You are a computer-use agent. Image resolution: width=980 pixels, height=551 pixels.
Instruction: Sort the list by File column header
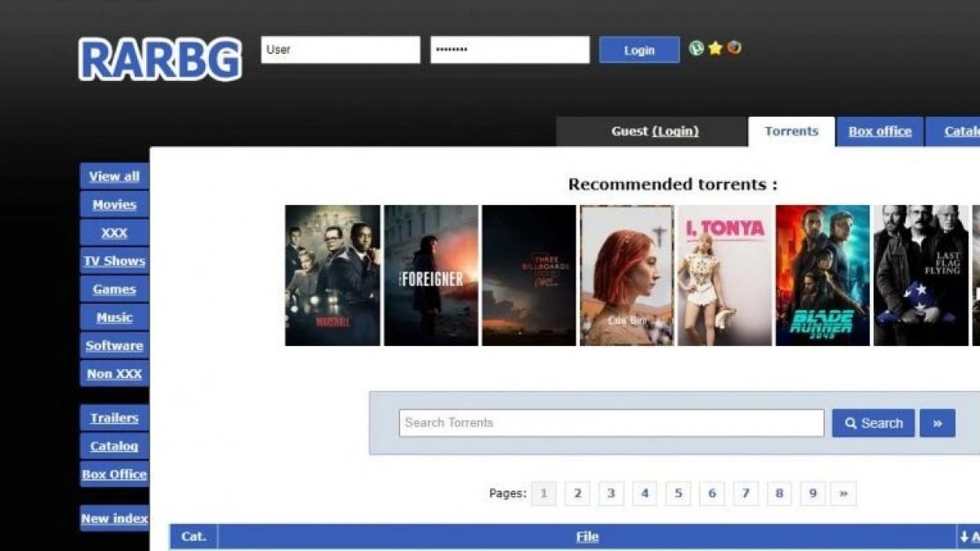click(x=586, y=536)
